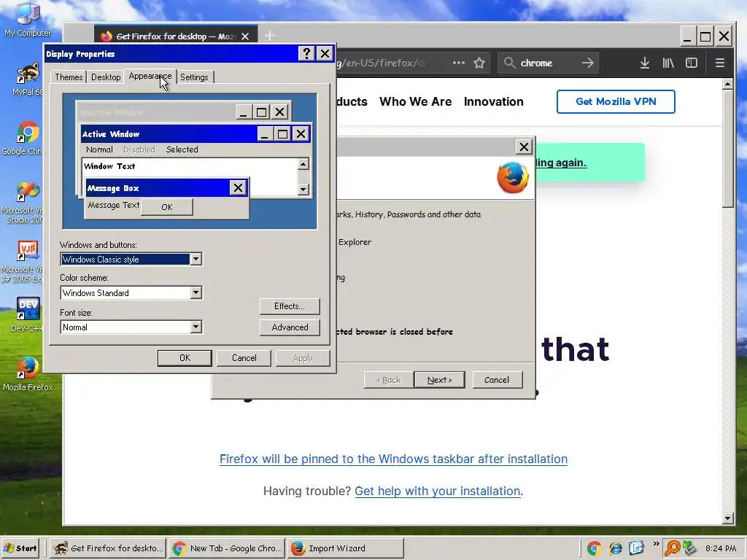Open Firefox pinned to taskbar link

point(393,459)
